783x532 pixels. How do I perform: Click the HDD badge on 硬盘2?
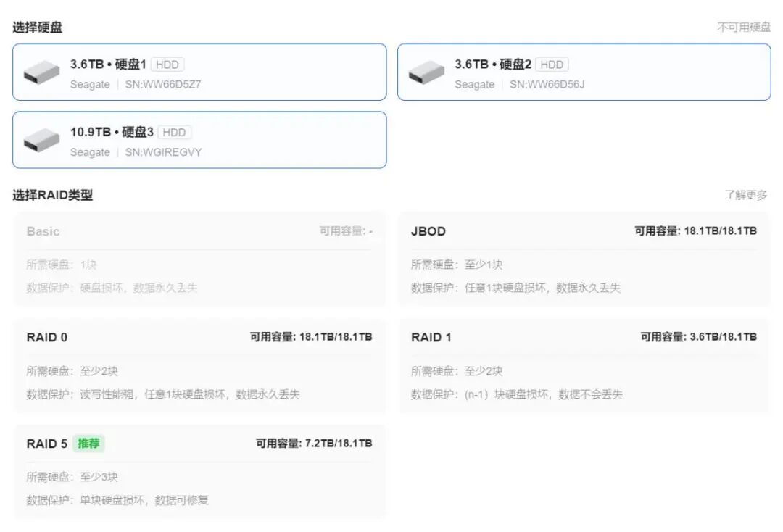(552, 65)
